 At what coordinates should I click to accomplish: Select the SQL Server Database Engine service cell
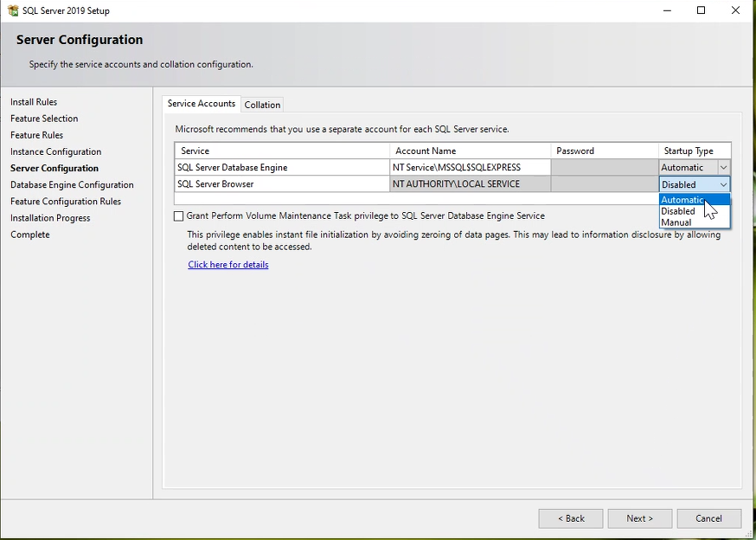click(x=282, y=168)
